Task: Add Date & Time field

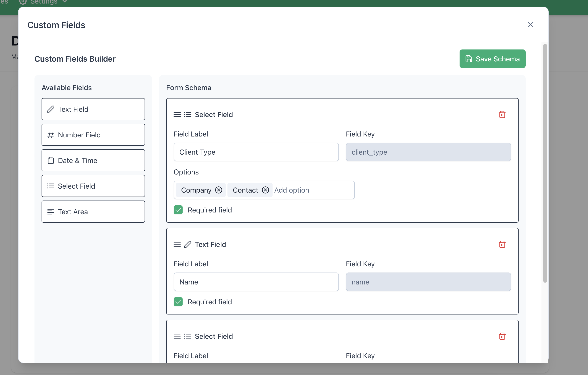Action: (93, 160)
